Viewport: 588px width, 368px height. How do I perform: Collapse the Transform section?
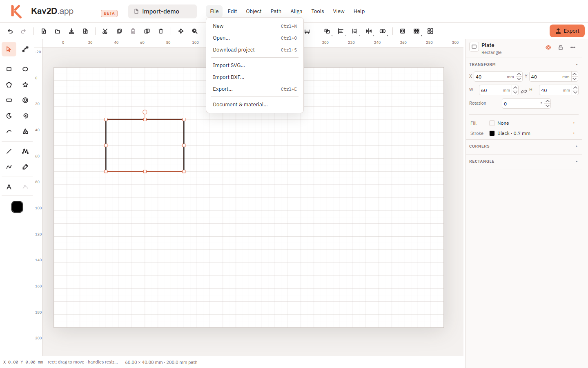pyautogui.click(x=524, y=65)
